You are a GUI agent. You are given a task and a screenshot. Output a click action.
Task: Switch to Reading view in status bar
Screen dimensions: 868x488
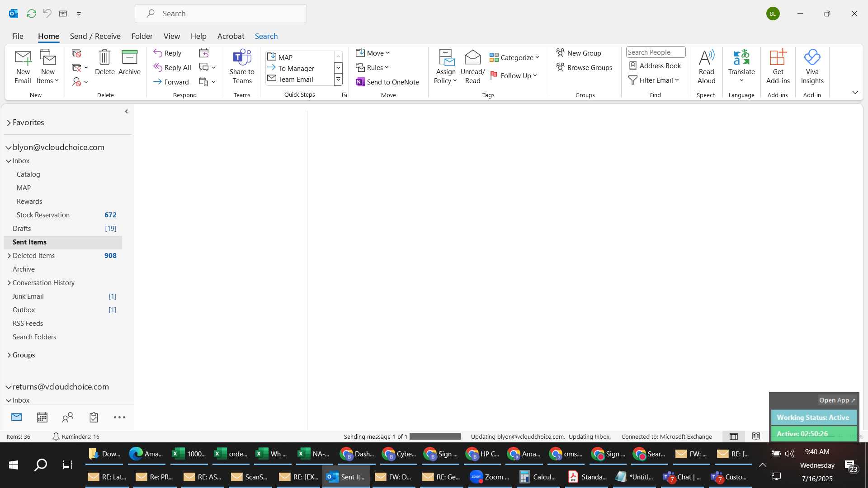tap(756, 436)
